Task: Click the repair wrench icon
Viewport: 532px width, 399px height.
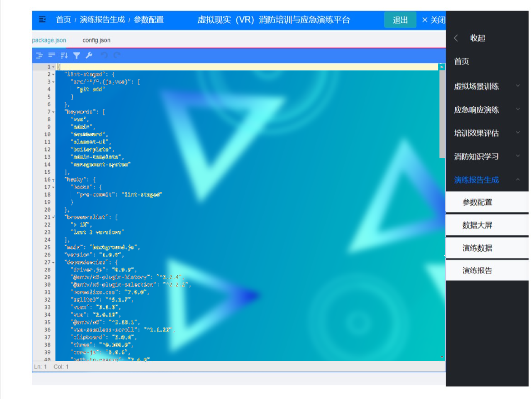Action: coord(89,55)
